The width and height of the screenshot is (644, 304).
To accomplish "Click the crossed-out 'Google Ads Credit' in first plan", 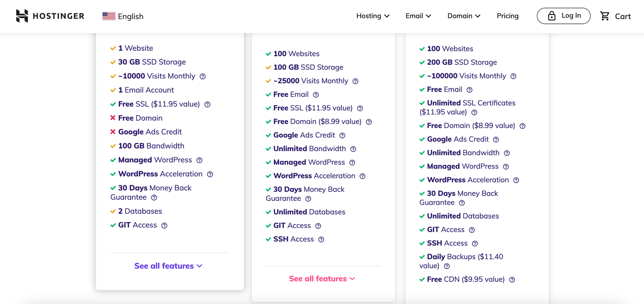I will pos(150,132).
